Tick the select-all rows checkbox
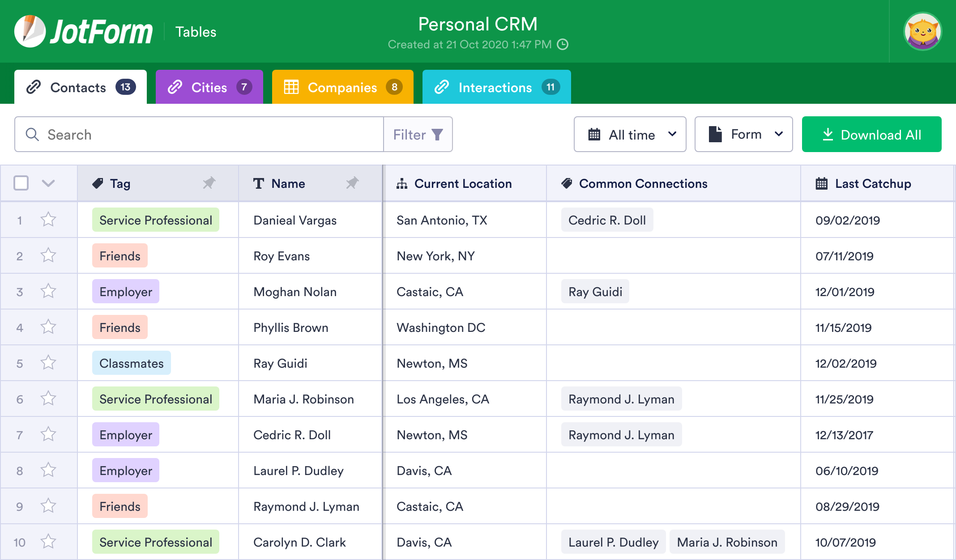 click(x=21, y=183)
